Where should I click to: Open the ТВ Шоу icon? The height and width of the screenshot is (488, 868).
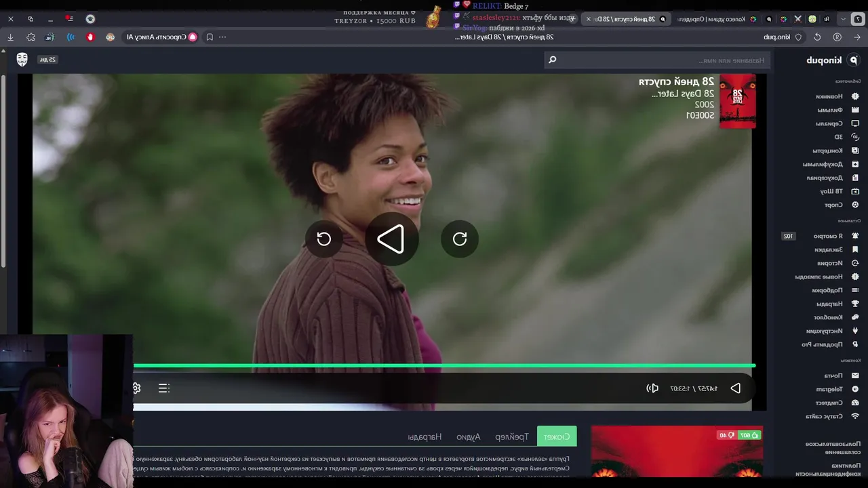click(x=855, y=191)
